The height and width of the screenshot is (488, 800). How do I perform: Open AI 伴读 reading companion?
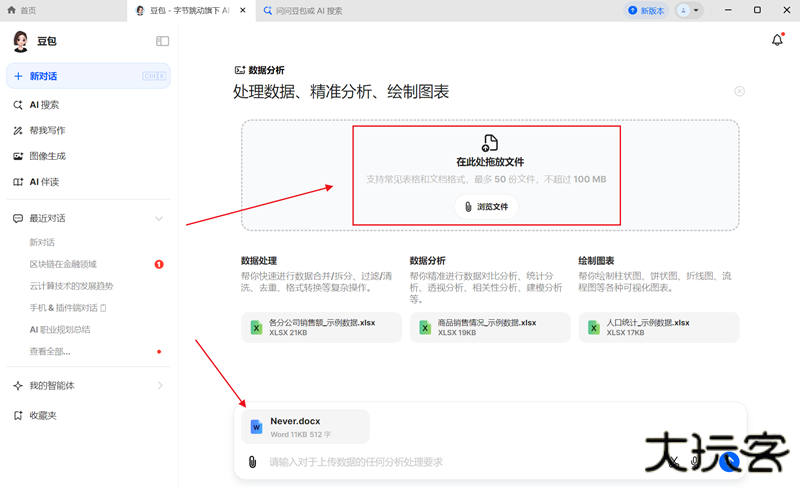(44, 182)
